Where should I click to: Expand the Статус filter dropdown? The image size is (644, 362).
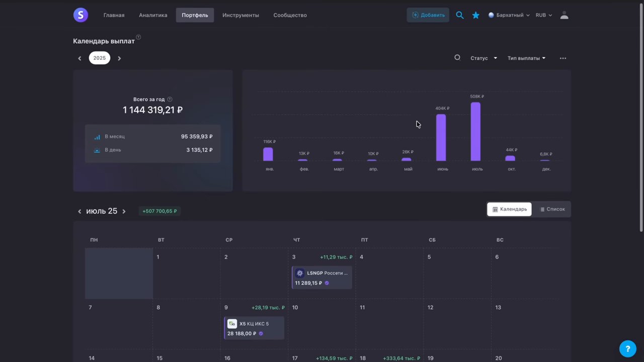click(484, 58)
